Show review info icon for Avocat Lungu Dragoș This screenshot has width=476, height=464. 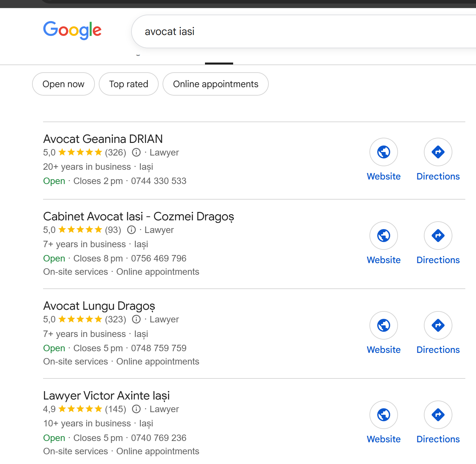click(x=136, y=319)
